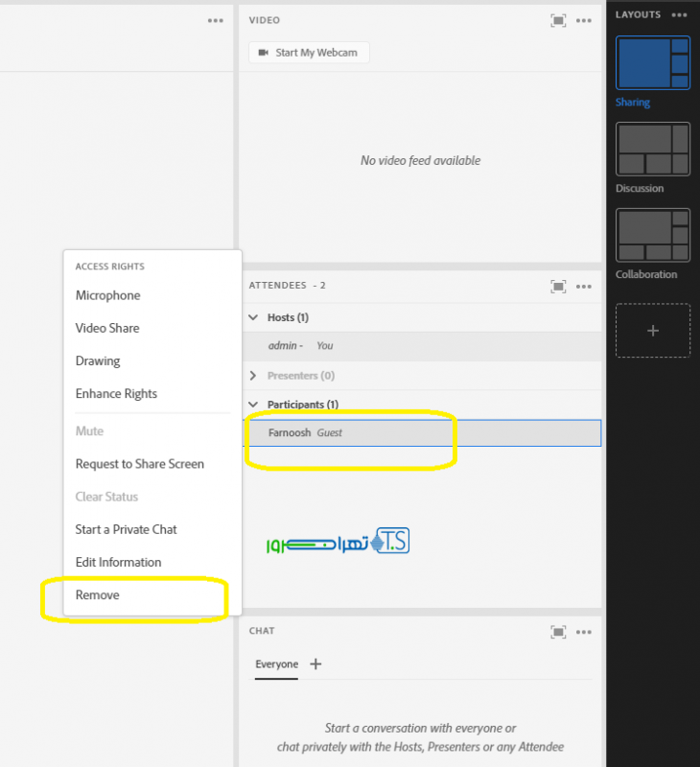700x767 pixels.
Task: Open the Everyone chat tab
Action: 276,664
